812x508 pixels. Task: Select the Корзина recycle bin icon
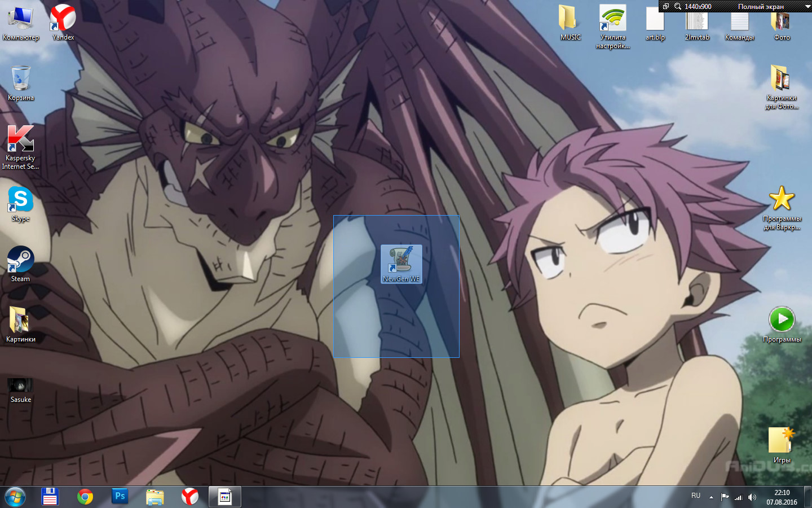pos(21,84)
